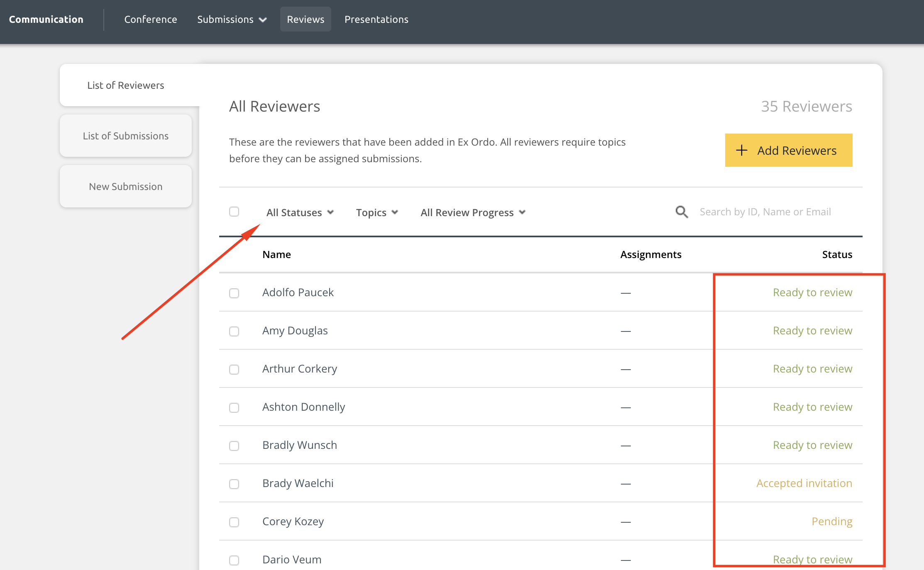
Task: Switch to List of Submissions tab
Action: tap(126, 136)
